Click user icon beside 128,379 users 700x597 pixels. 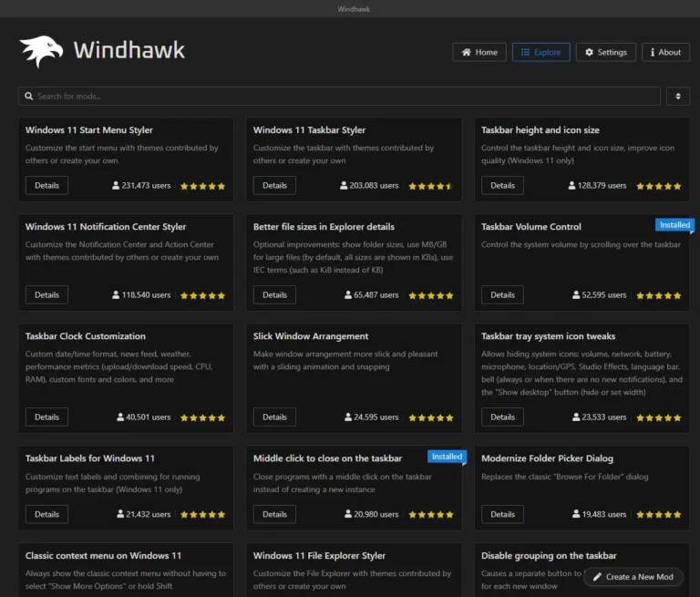[571, 185]
